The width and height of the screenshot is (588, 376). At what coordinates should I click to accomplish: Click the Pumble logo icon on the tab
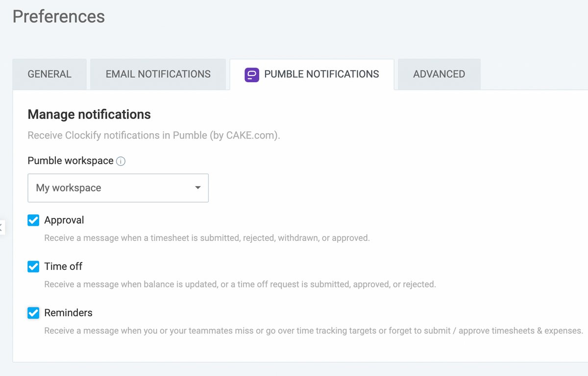251,74
